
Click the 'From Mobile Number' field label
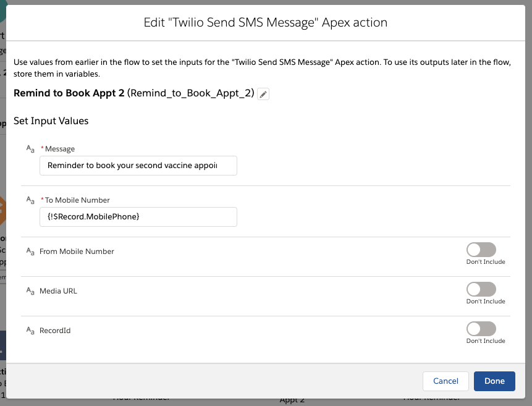(77, 252)
